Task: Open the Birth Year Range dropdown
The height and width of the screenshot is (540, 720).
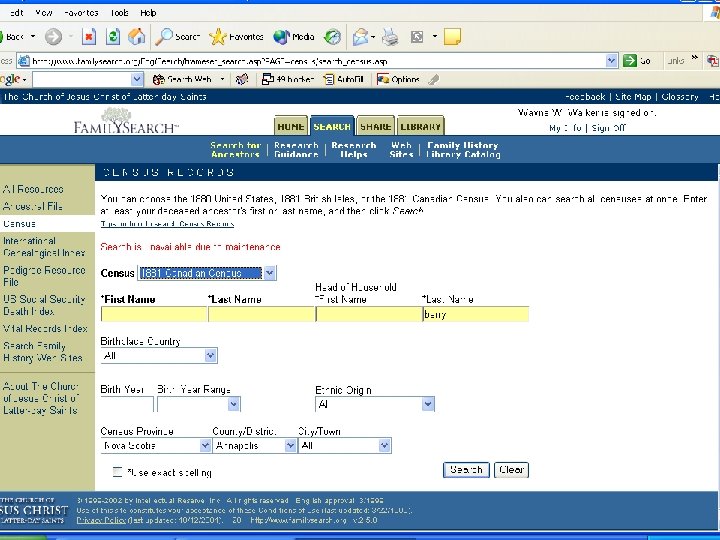Action: tap(234, 404)
